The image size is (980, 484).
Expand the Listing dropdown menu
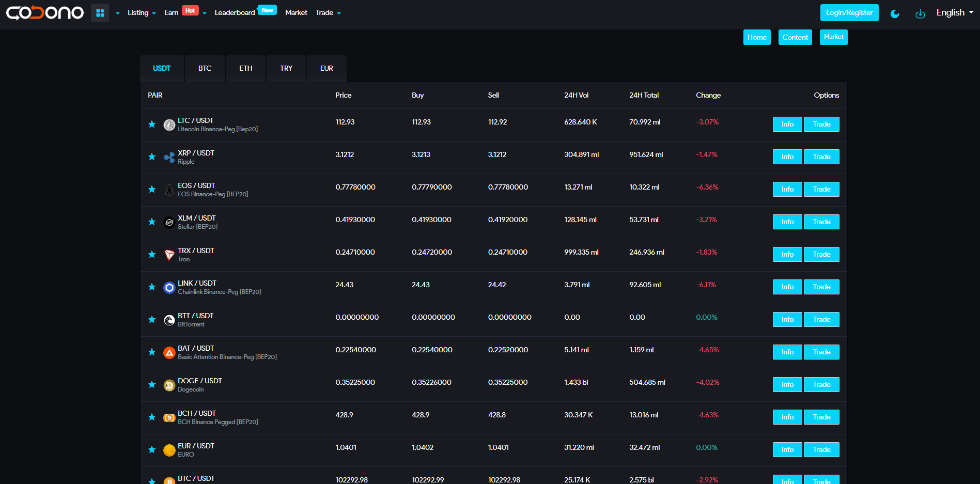[x=142, y=12]
